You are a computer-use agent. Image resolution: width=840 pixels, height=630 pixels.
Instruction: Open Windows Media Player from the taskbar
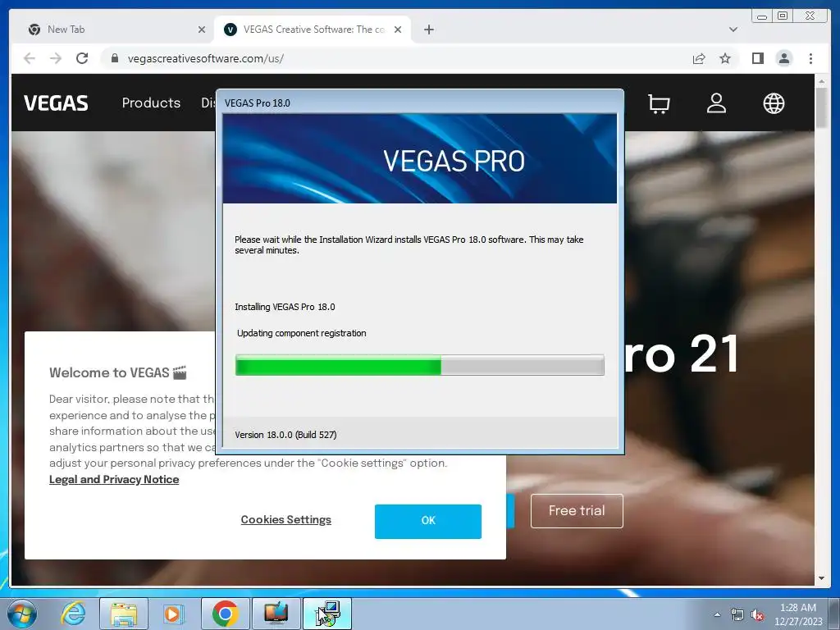tap(174, 614)
